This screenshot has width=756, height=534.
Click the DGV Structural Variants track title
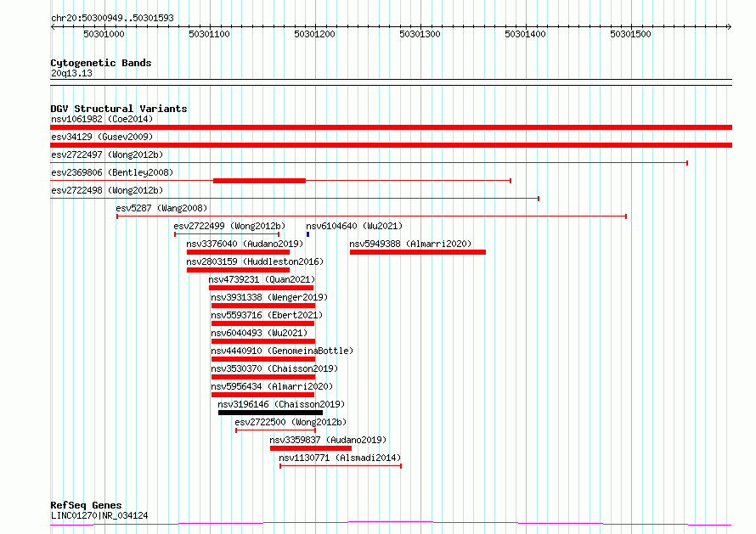[x=119, y=109]
